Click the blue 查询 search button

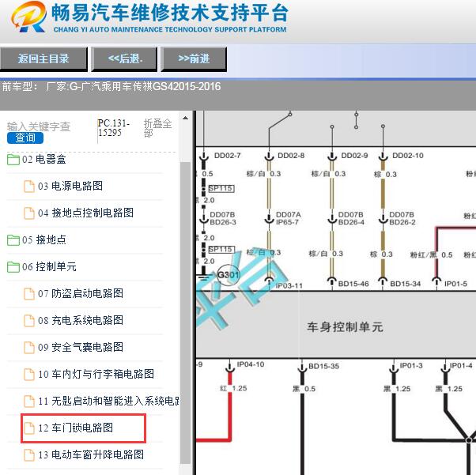point(25,138)
